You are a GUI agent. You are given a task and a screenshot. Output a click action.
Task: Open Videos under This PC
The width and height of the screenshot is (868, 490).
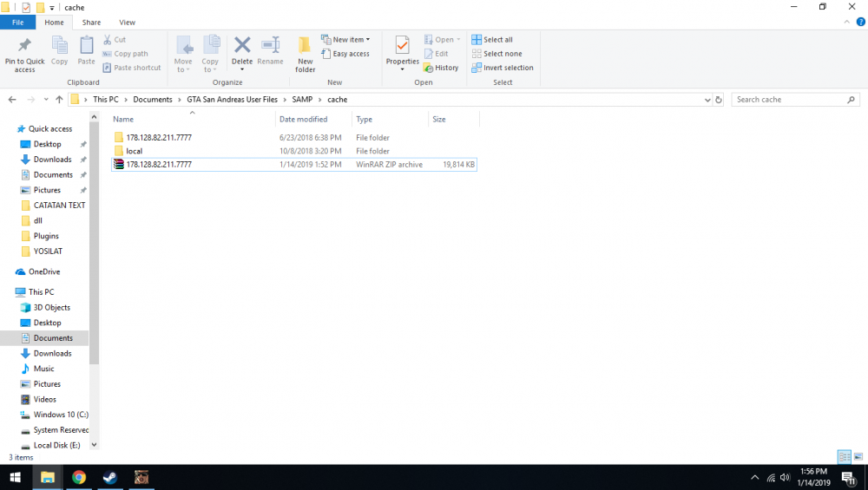(38, 399)
